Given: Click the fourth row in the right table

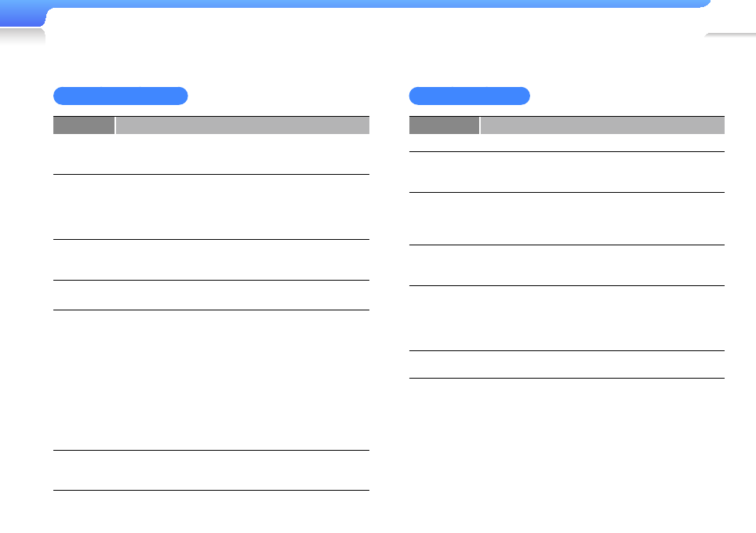Looking at the screenshot, I should tap(567, 265).
